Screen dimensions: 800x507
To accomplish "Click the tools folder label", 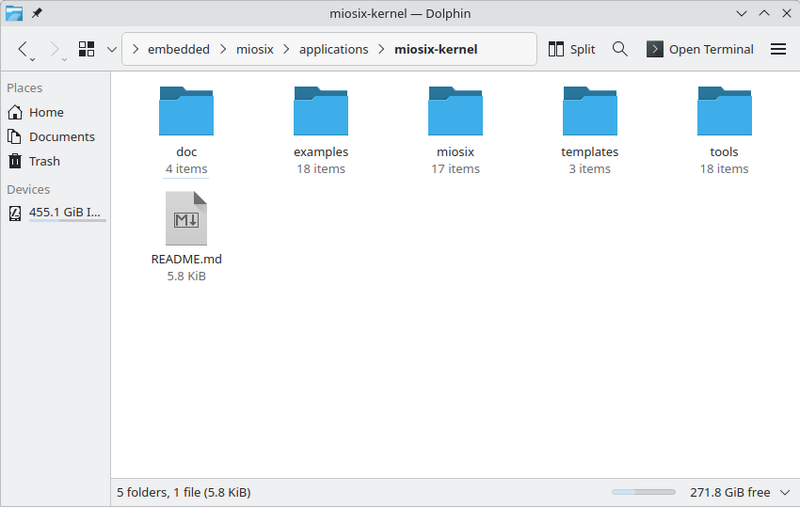I will [x=724, y=152].
